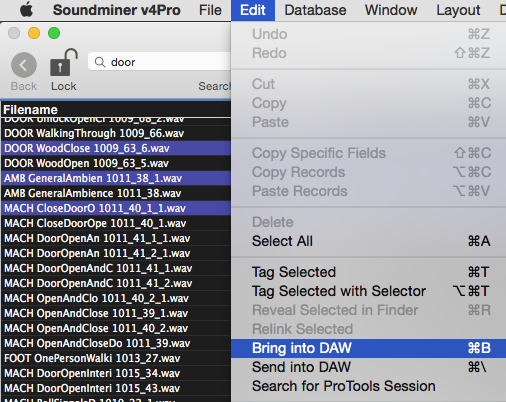
Task: Click the Back arrow button
Action: click(24, 65)
